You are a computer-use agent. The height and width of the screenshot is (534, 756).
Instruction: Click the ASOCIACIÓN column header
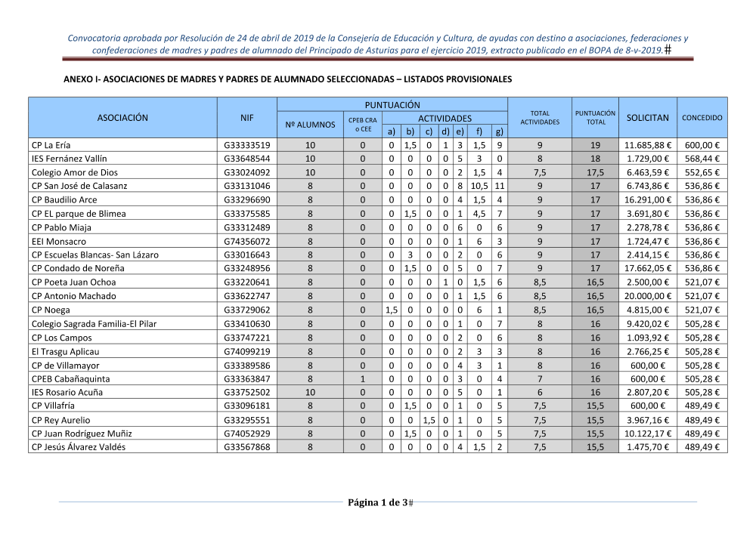point(122,118)
